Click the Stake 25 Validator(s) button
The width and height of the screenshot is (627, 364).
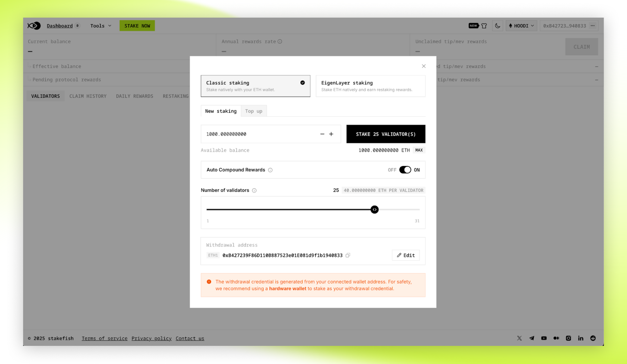tap(386, 134)
